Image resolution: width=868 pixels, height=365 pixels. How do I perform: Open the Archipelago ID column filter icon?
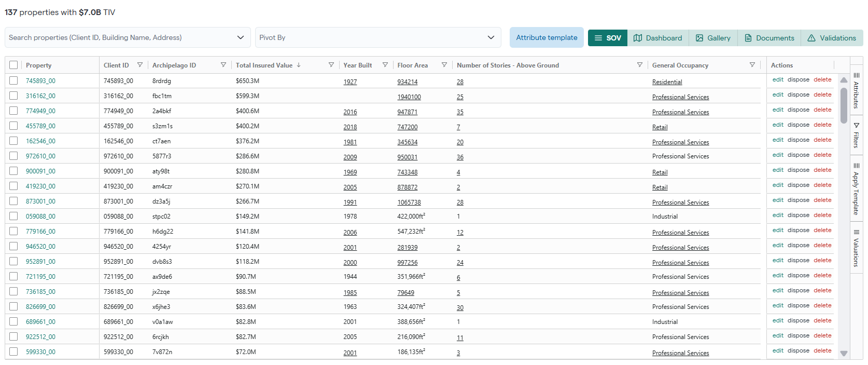[223, 65]
